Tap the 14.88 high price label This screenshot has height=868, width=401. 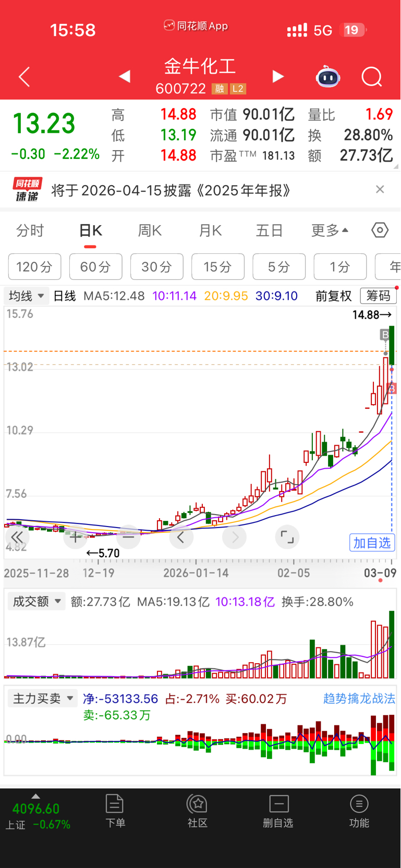point(372,315)
